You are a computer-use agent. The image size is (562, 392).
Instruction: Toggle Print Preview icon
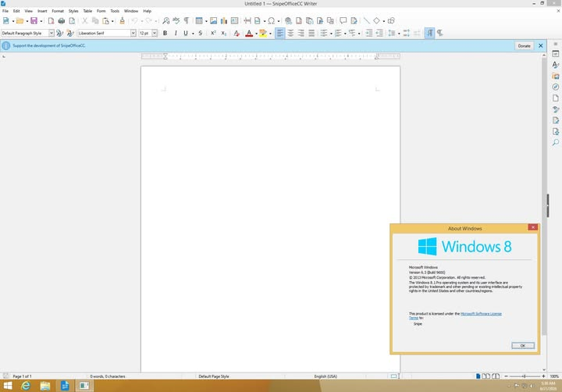(72, 21)
